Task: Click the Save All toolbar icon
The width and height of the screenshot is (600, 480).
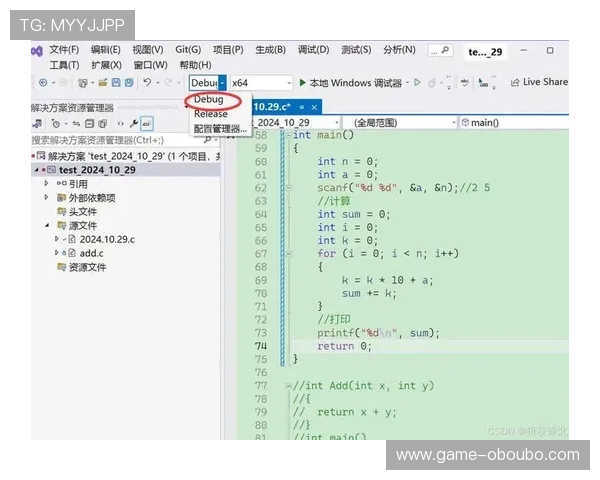Action: coord(128,83)
